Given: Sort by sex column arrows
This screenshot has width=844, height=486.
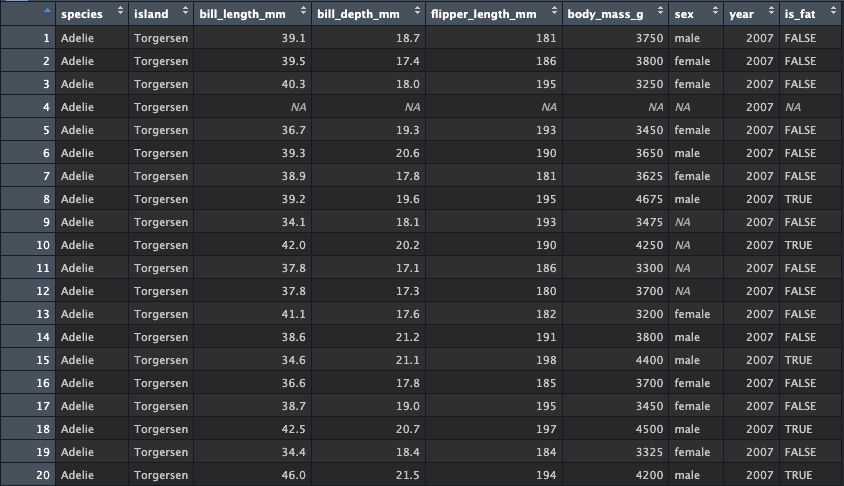Looking at the screenshot, I should [x=715, y=11].
